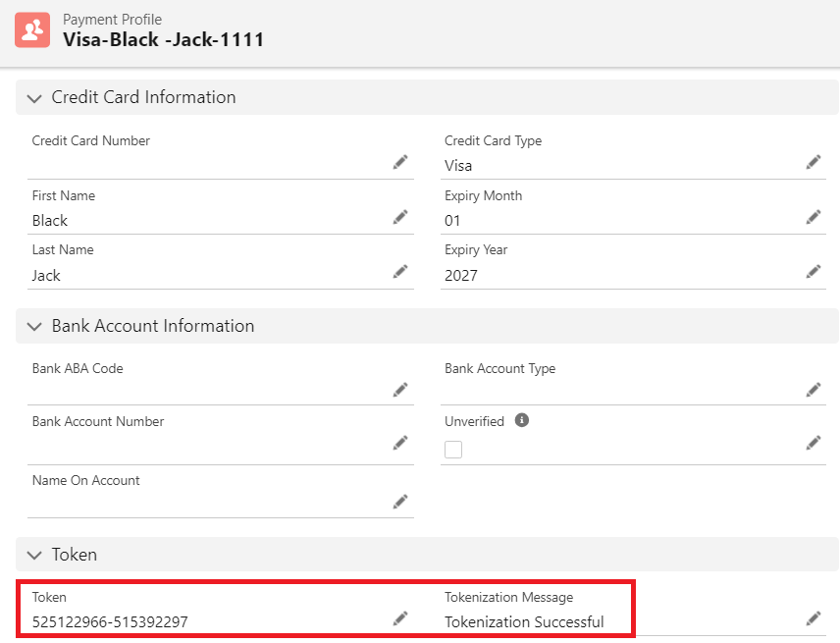The image size is (840, 643).
Task: Collapse the Token section
Action: [35, 555]
